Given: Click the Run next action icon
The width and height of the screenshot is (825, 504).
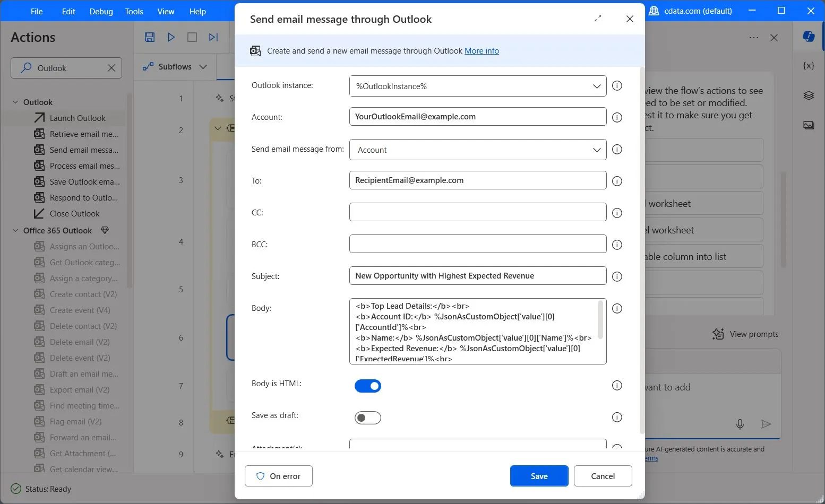Looking at the screenshot, I should point(213,37).
